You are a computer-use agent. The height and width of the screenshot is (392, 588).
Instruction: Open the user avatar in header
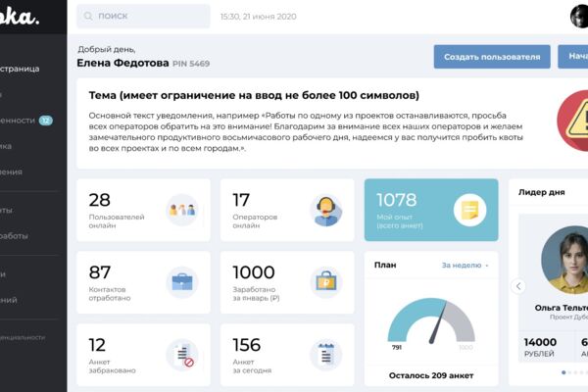coord(579,16)
